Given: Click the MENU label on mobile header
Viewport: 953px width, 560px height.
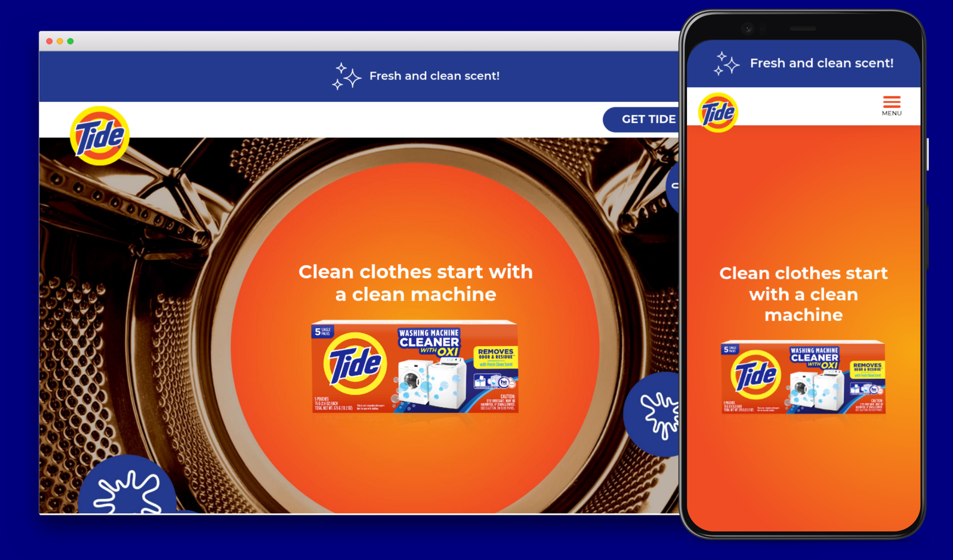Looking at the screenshot, I should click(x=892, y=113).
